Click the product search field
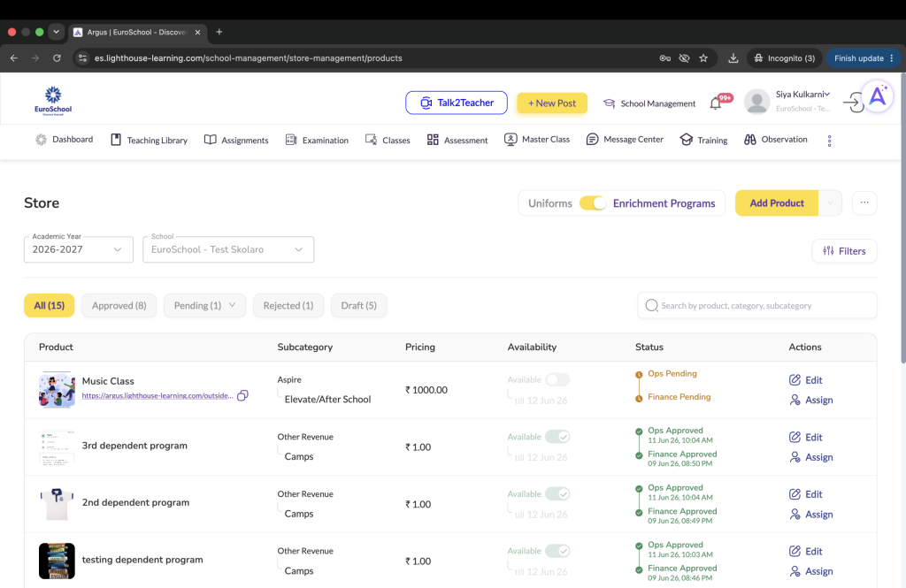The height and width of the screenshot is (588, 906). (x=757, y=306)
